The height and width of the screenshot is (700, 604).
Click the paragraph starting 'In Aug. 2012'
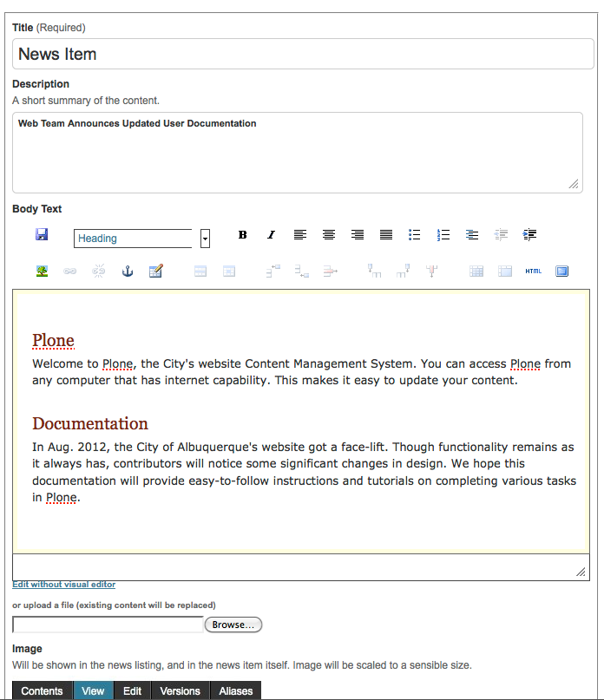[x=304, y=473]
